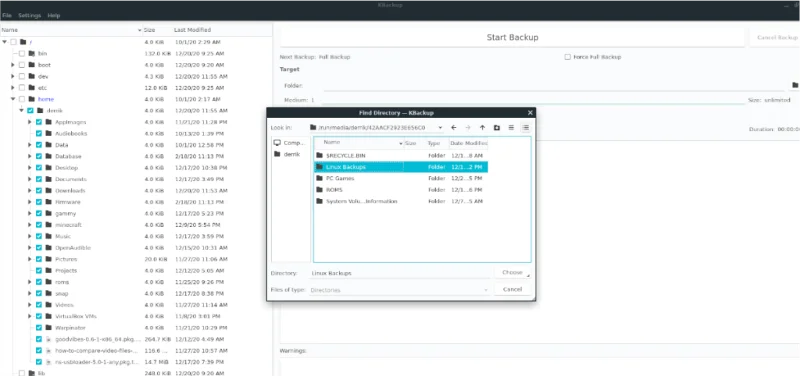Click the bin folder icon in tree
The image size is (800, 376).
click(32, 53)
